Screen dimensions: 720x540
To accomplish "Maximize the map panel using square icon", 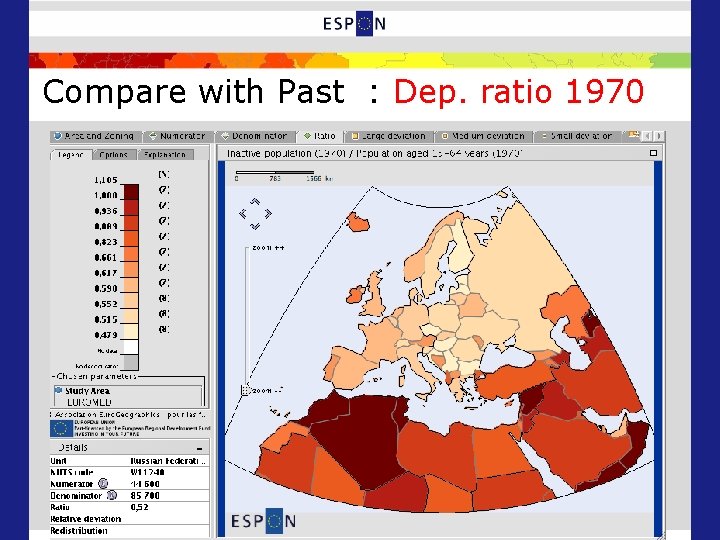I will point(653,153).
